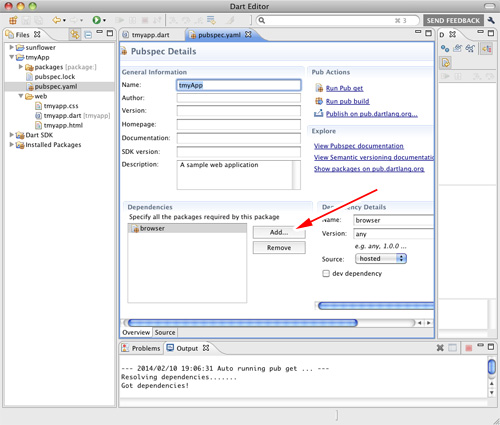Close the Output view tab
The image size is (500, 425).
(x=206, y=348)
